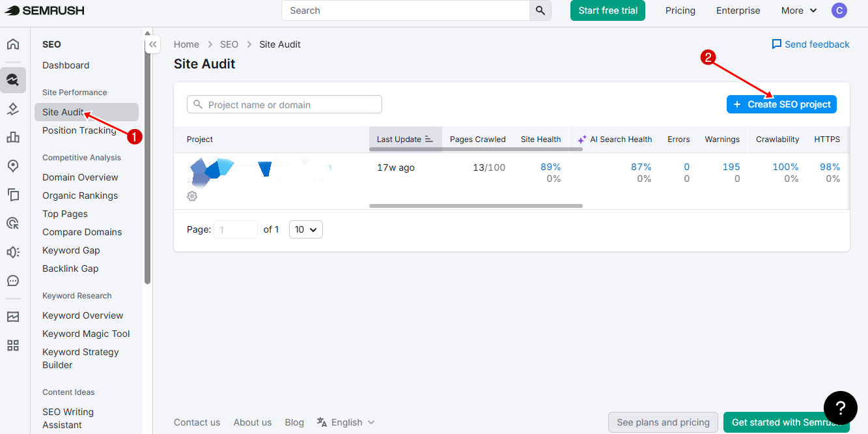
Task: Open the reports image icon in left rail
Action: [13, 317]
